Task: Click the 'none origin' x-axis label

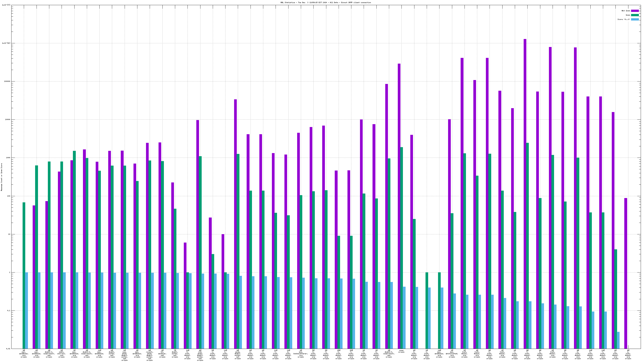Action: coord(401,351)
